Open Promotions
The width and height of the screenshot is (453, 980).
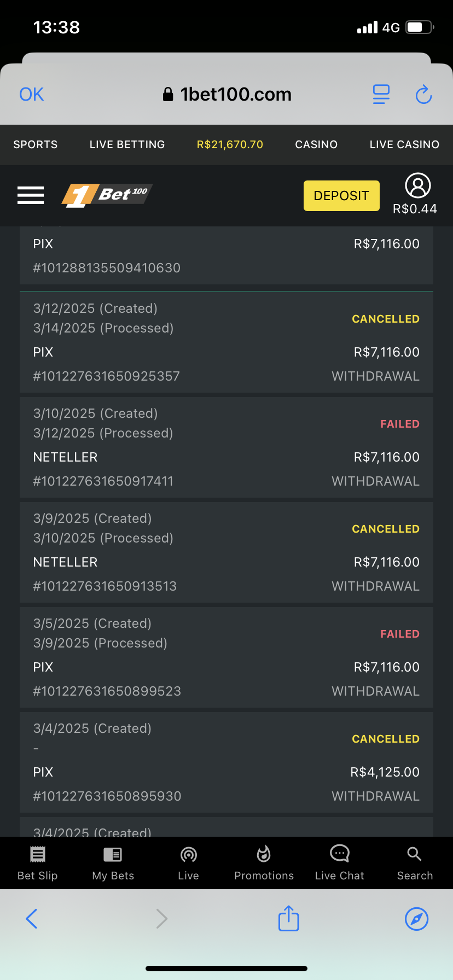264,862
